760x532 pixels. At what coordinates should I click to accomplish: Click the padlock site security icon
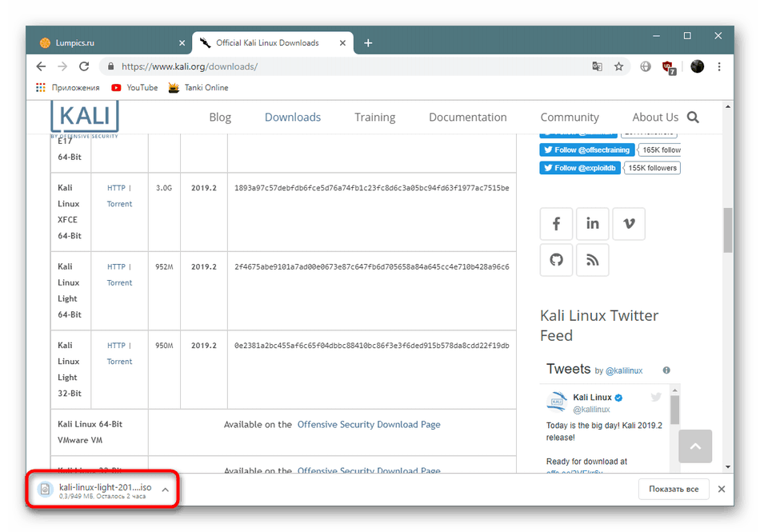tap(110, 66)
